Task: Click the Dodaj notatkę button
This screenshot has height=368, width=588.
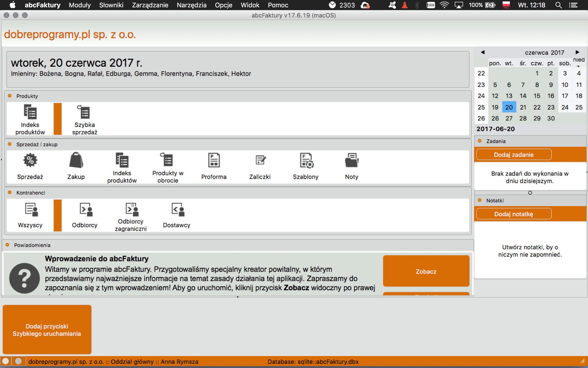Action: (513, 214)
